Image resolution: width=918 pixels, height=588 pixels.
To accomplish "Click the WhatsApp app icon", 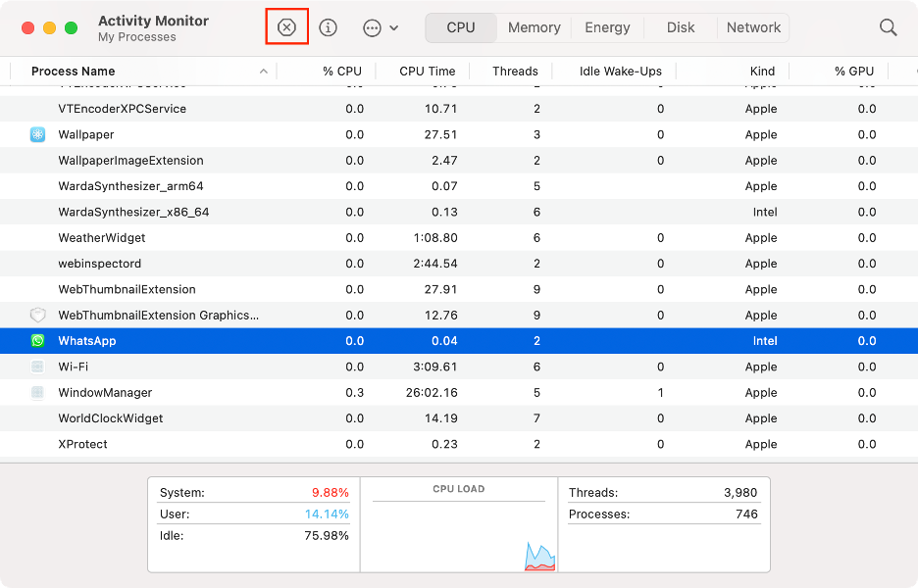I will pyautogui.click(x=37, y=340).
